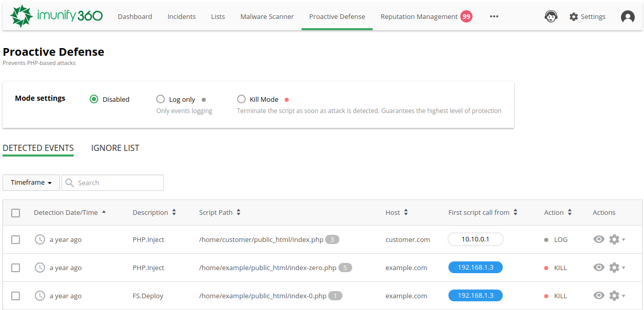This screenshot has width=644, height=310.
Task: Sort by Detection Date/Time column
Action: coord(70,212)
